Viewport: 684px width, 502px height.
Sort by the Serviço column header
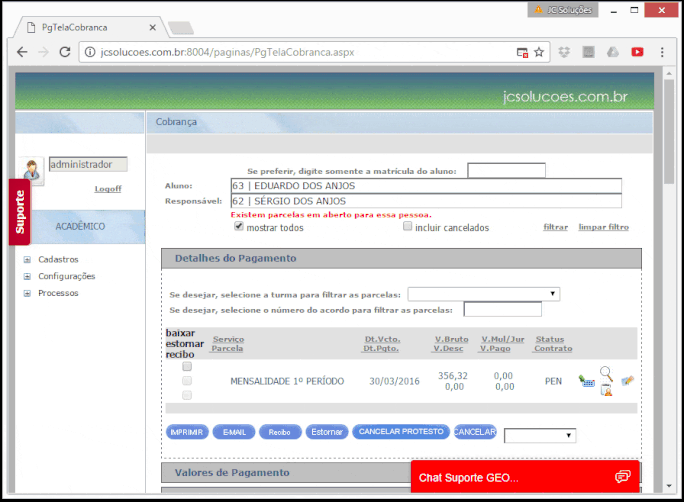coord(229,339)
